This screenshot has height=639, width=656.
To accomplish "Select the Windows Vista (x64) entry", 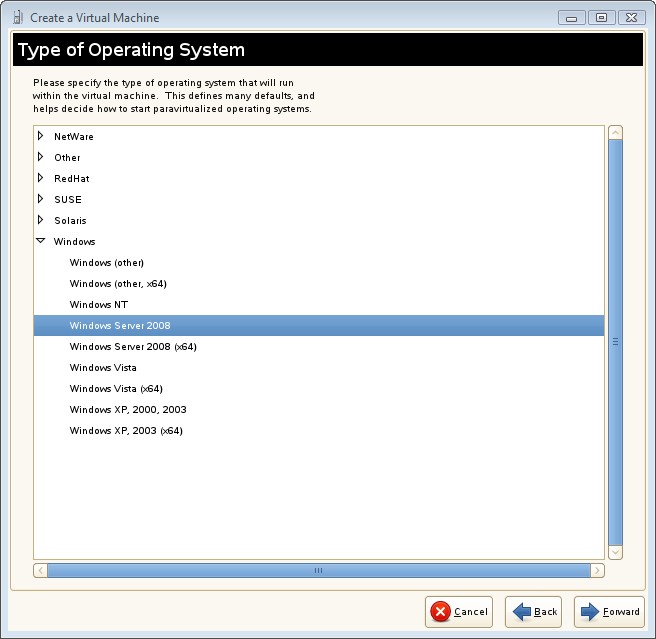I will click(116, 389).
